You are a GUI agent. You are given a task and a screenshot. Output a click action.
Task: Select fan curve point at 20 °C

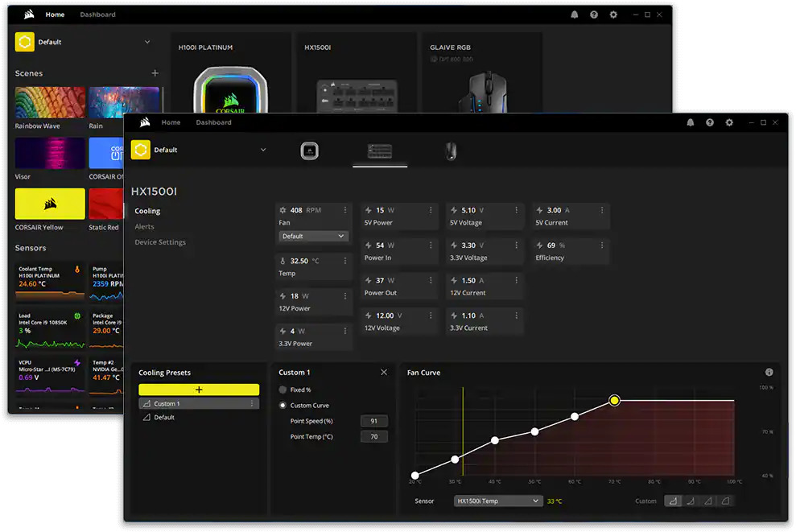pos(415,475)
